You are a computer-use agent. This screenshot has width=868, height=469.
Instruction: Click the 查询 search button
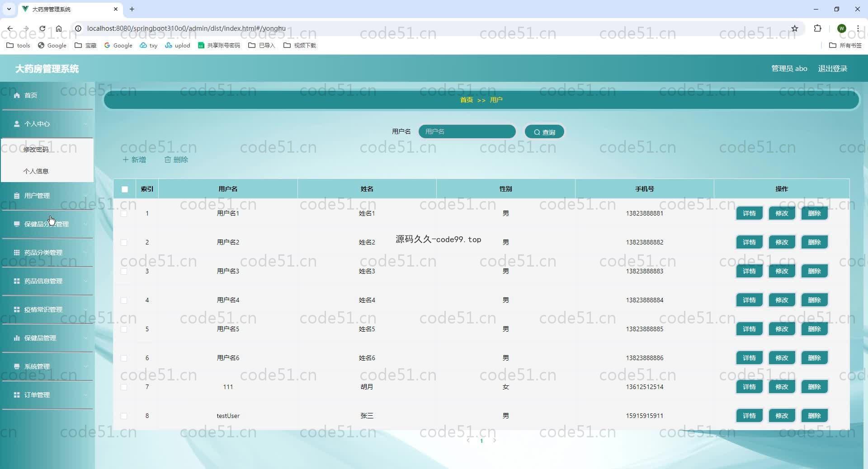(544, 132)
